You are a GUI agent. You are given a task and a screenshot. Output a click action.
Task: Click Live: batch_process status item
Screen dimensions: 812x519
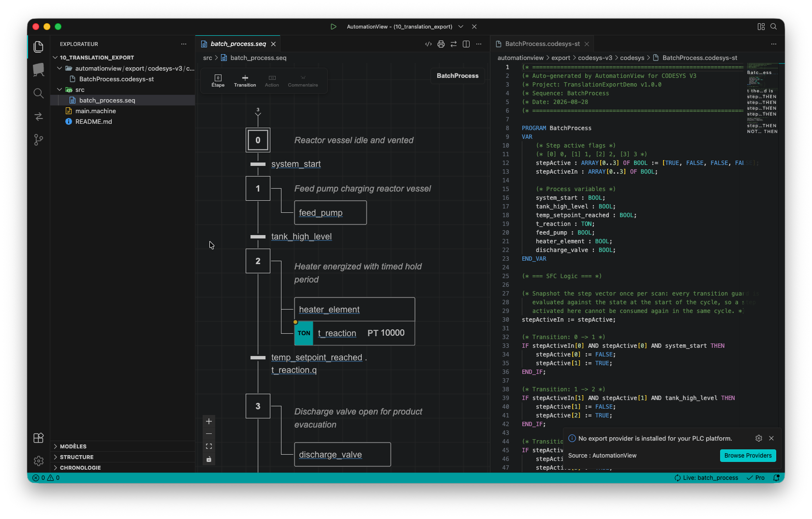click(707, 478)
